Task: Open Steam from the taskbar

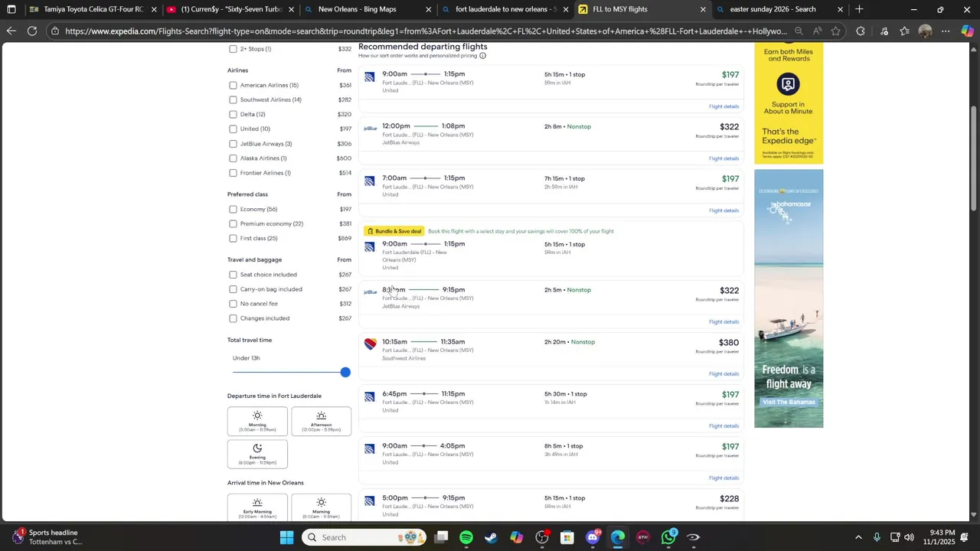Action: tap(492, 537)
